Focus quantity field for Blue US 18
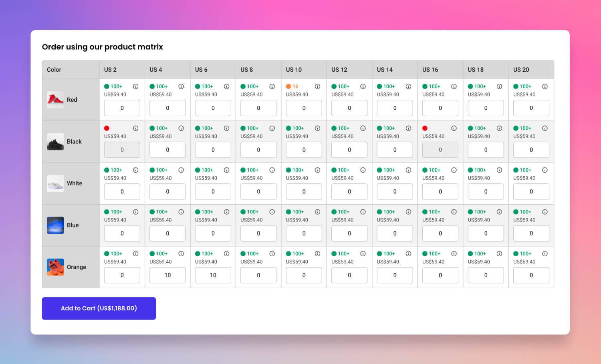Image resolution: width=601 pixels, height=364 pixels. 486,233
